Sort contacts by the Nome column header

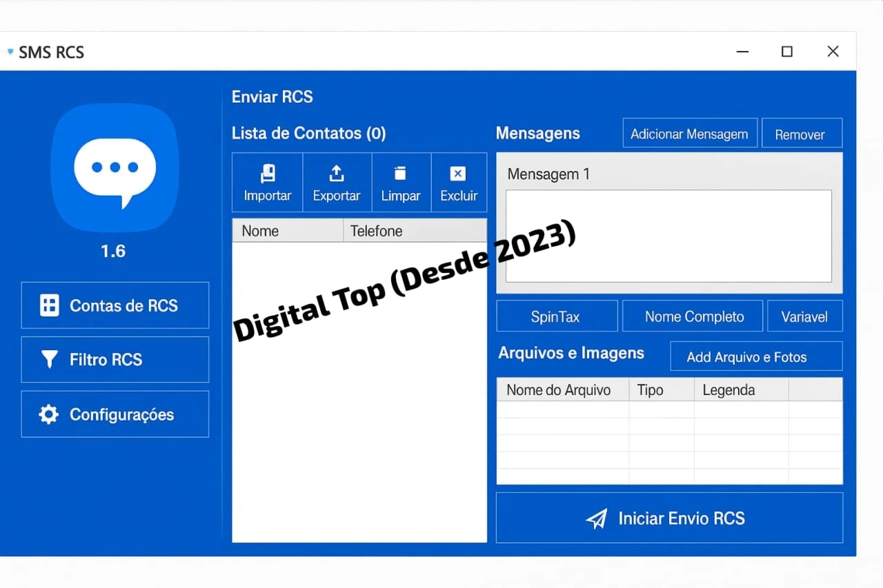(286, 231)
